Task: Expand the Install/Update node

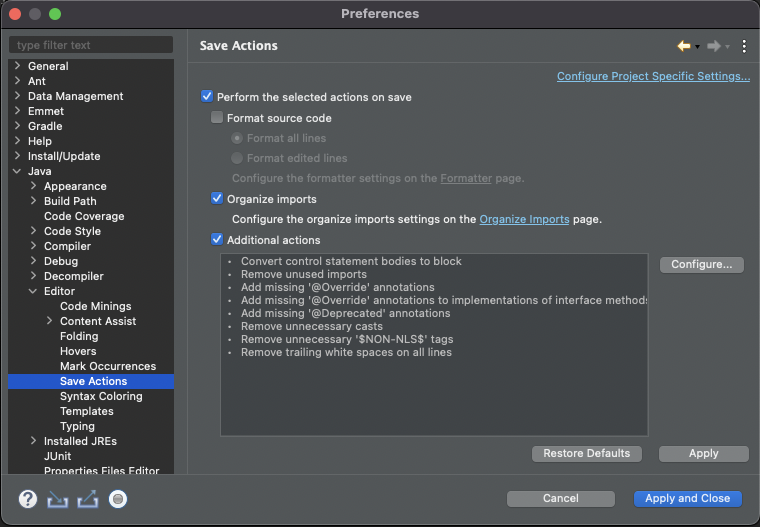Action: pos(17,156)
